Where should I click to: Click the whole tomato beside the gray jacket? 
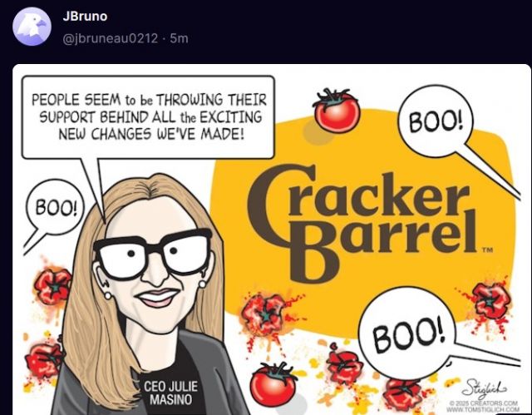(273, 384)
